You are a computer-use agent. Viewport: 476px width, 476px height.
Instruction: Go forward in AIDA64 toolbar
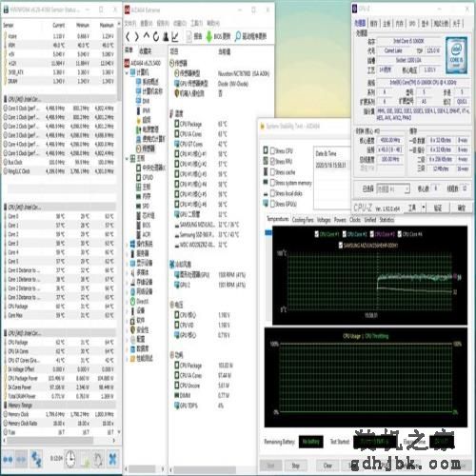click(x=137, y=37)
